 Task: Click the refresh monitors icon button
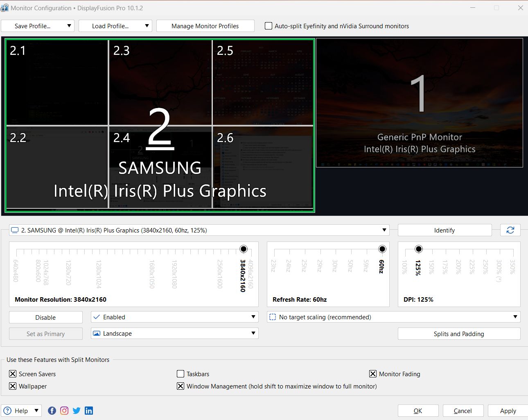pyautogui.click(x=510, y=230)
